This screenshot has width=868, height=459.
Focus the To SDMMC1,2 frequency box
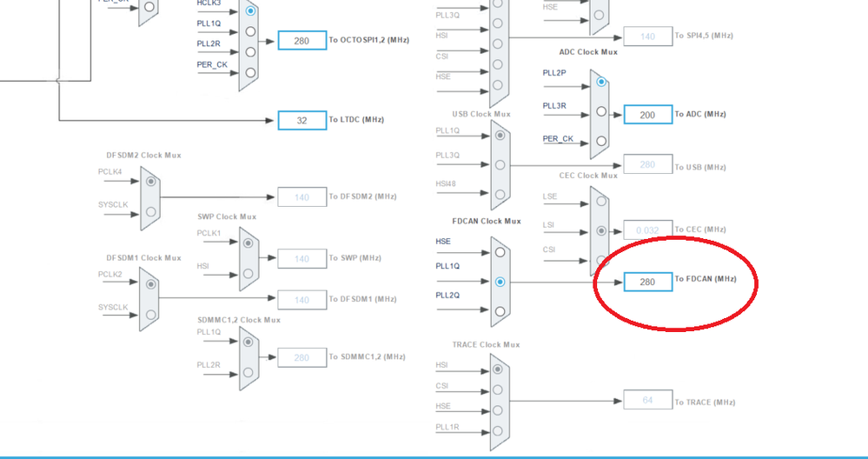[301, 357]
